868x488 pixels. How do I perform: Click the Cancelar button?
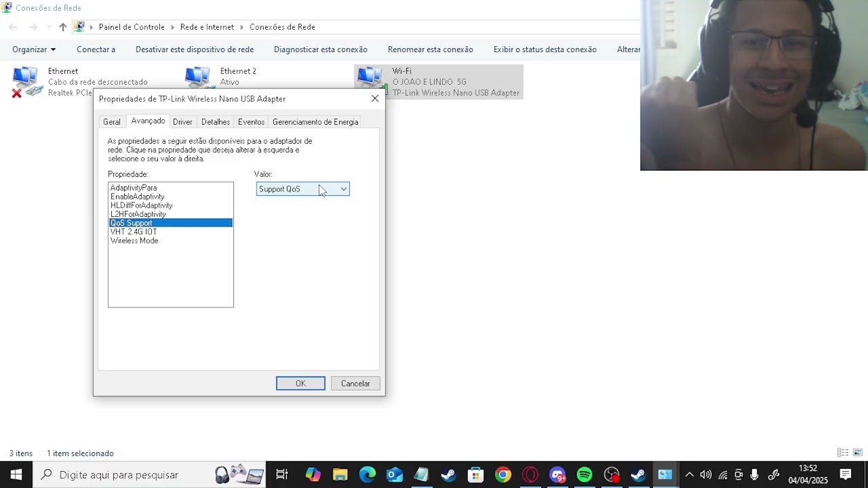(x=355, y=384)
